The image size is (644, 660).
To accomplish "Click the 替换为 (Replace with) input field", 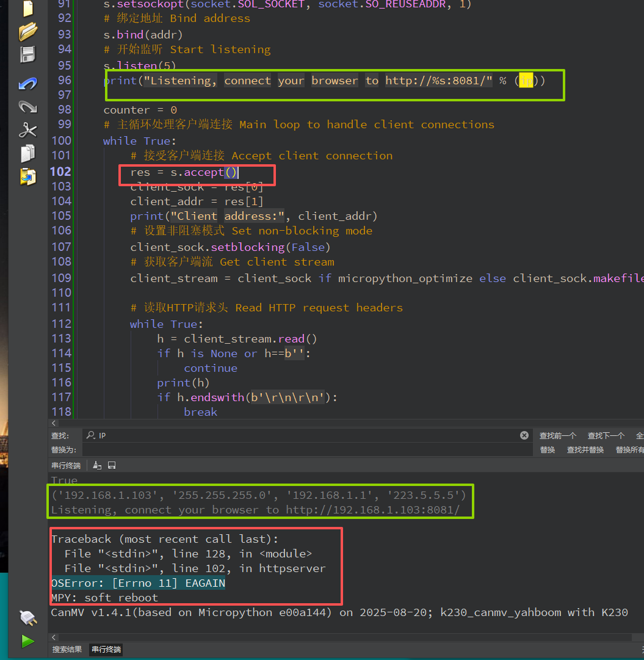I will (305, 449).
